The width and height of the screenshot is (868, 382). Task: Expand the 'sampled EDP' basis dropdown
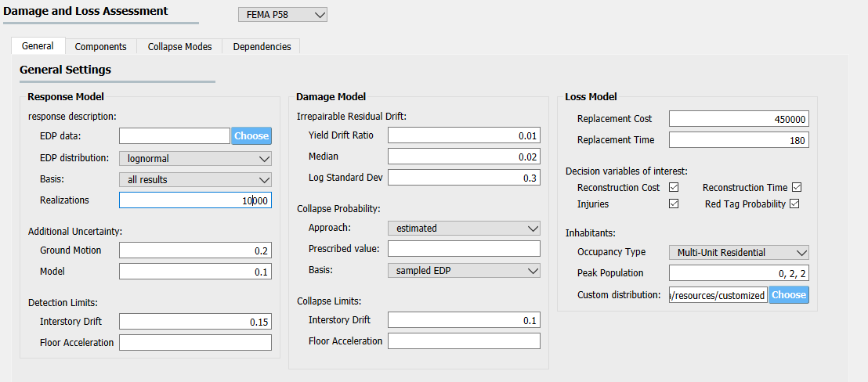(x=464, y=270)
